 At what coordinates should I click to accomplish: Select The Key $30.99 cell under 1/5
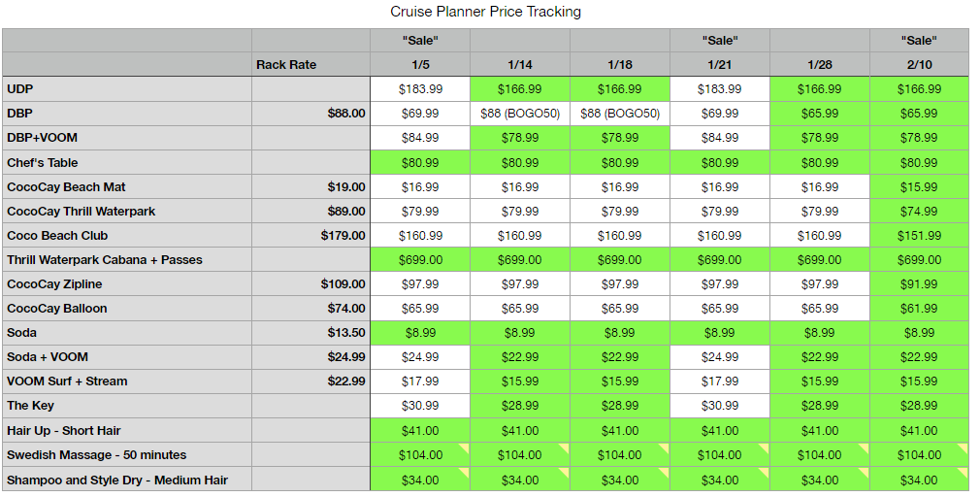tap(420, 406)
